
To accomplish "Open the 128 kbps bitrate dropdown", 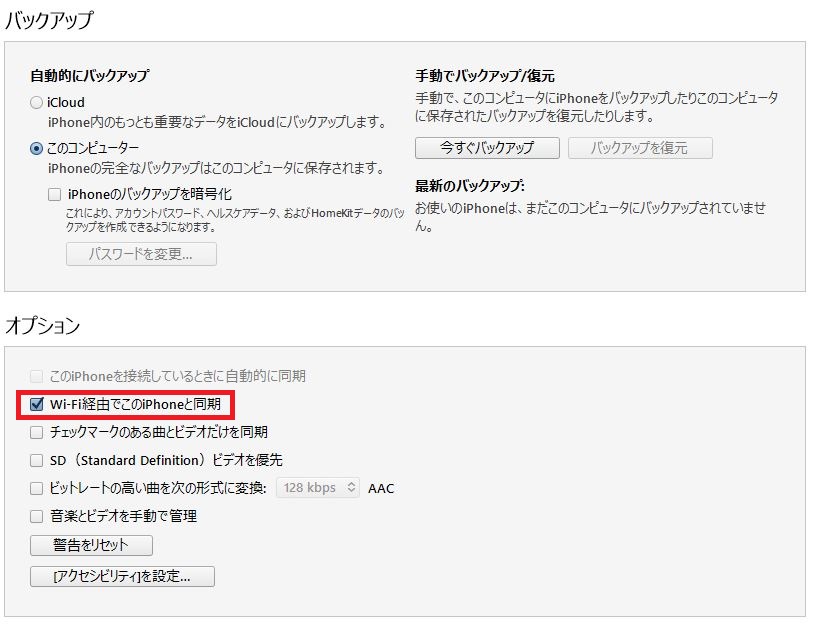I will pos(317,487).
